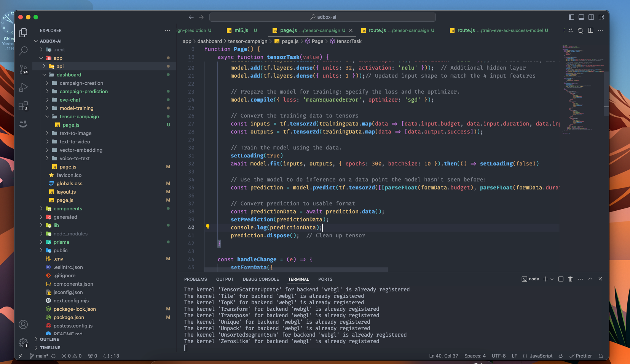630x364 pixels.
Task: Switch to route.js train-eve-ad-success-model tab
Action: [x=499, y=30]
